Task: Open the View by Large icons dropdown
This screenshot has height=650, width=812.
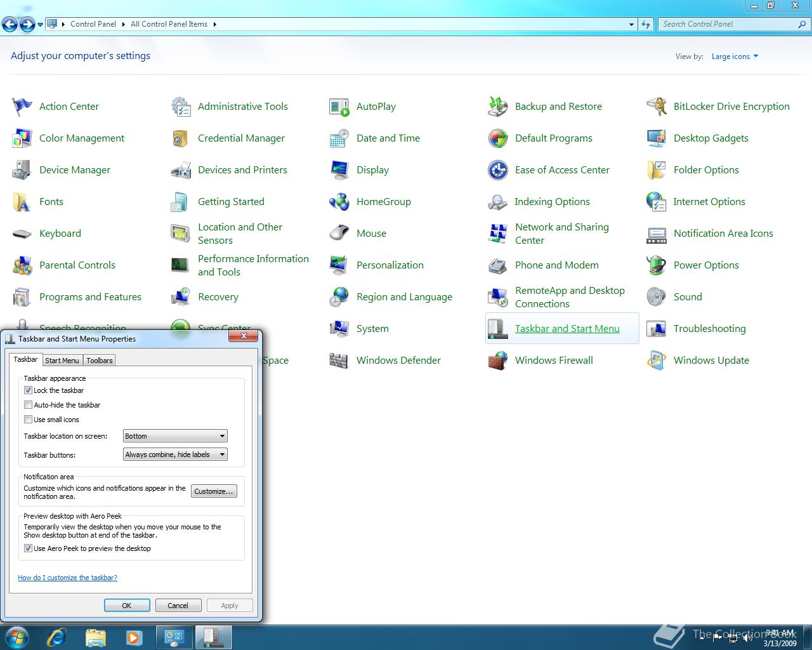Action: pos(735,56)
